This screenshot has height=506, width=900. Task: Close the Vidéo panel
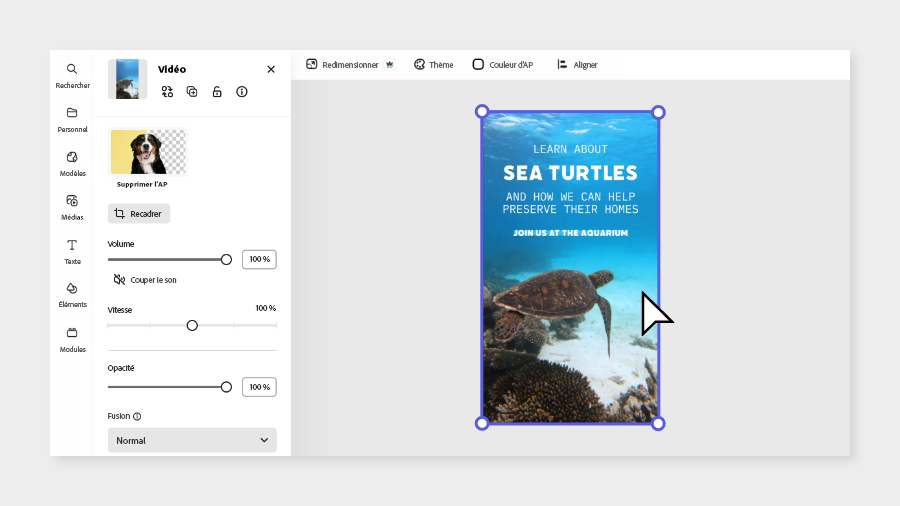(x=271, y=69)
